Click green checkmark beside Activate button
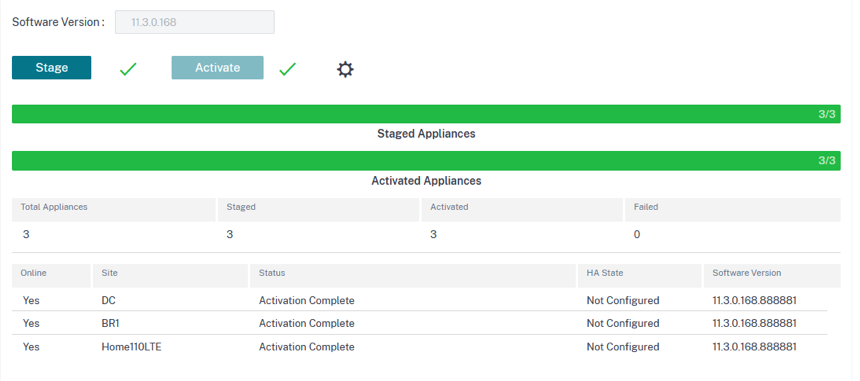This screenshot has height=381, width=860. coord(287,69)
